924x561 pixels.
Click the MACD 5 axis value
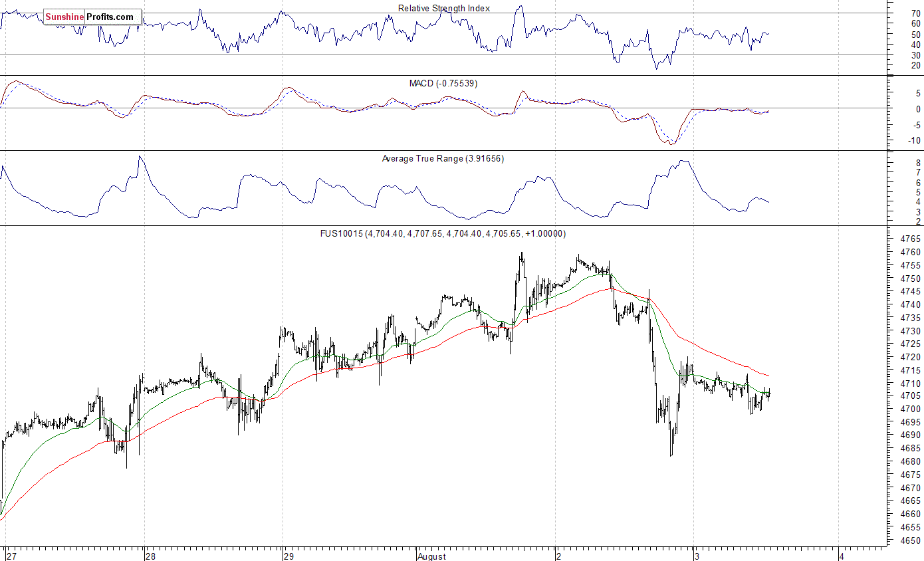[x=918, y=93]
